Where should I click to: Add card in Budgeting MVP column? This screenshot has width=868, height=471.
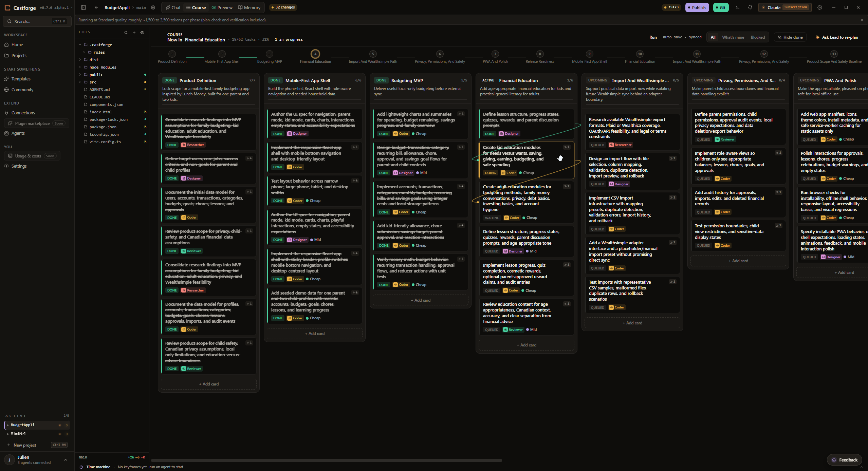click(420, 300)
